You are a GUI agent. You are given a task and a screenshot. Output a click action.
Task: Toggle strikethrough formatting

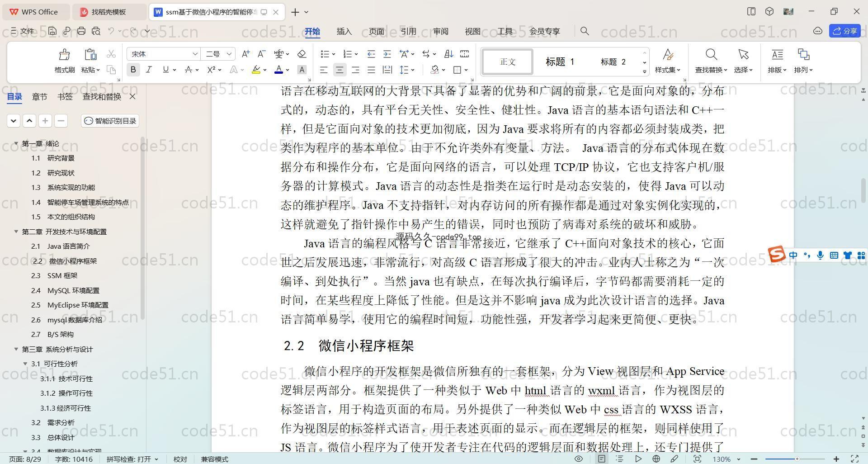coord(189,70)
